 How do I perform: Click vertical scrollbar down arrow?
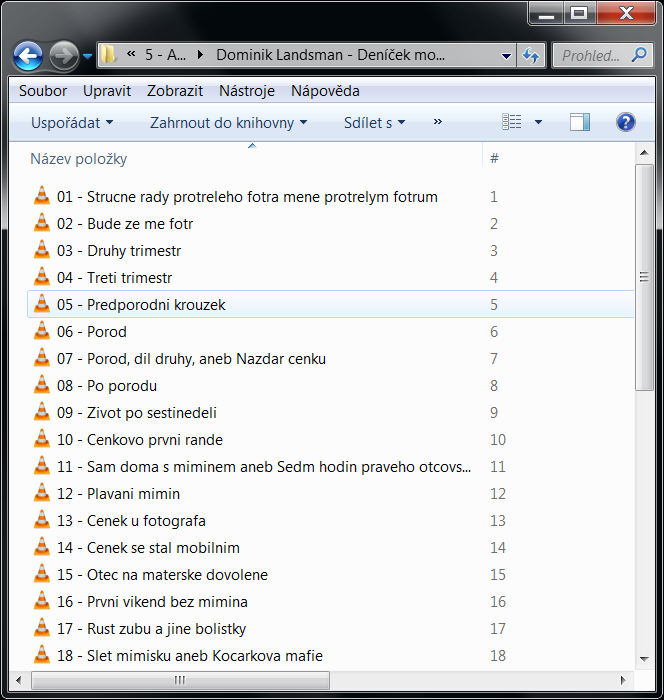click(x=644, y=659)
